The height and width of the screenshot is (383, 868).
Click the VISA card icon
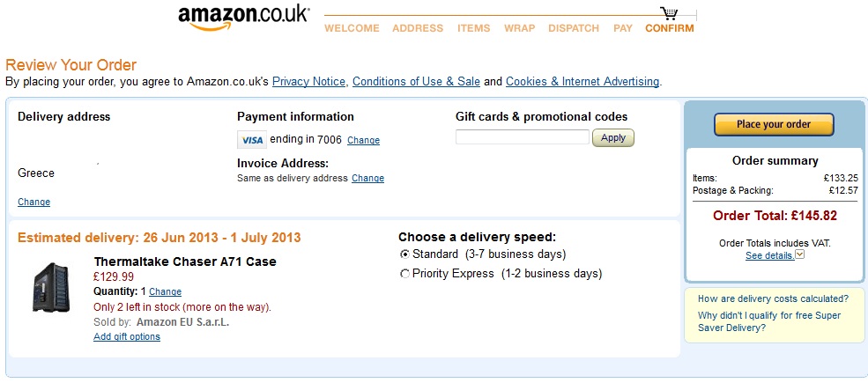[x=252, y=140]
